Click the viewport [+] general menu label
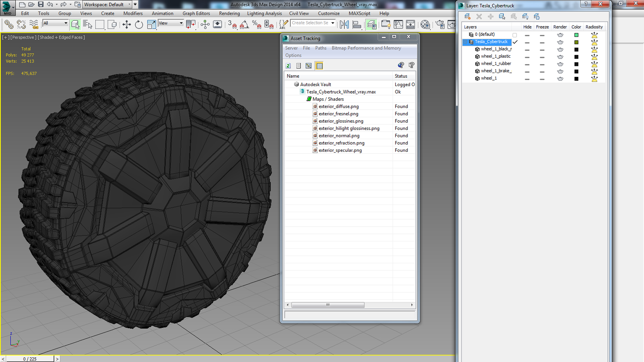Image resolution: width=644 pixels, height=362 pixels. 6,37
